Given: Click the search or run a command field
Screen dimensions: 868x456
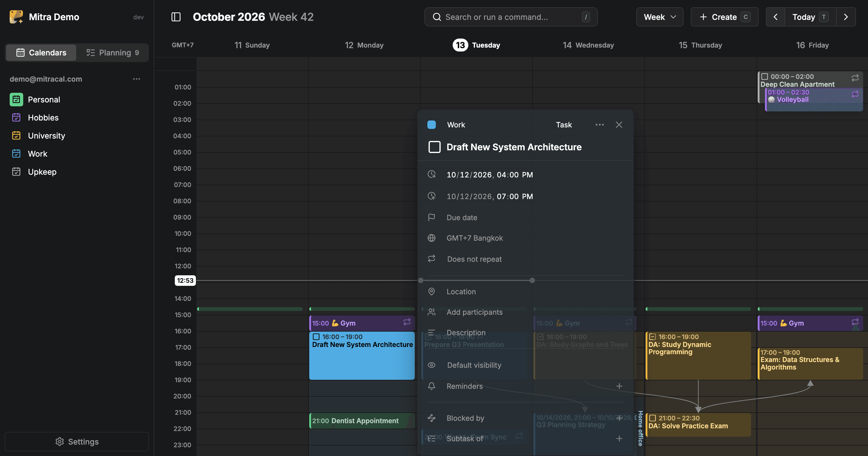Looking at the screenshot, I should (x=511, y=17).
